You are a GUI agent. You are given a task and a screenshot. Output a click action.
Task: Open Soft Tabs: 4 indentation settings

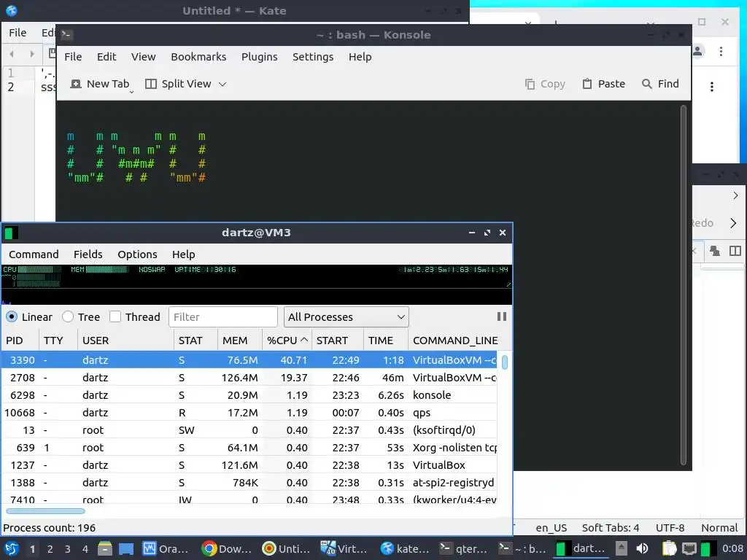pos(611,528)
